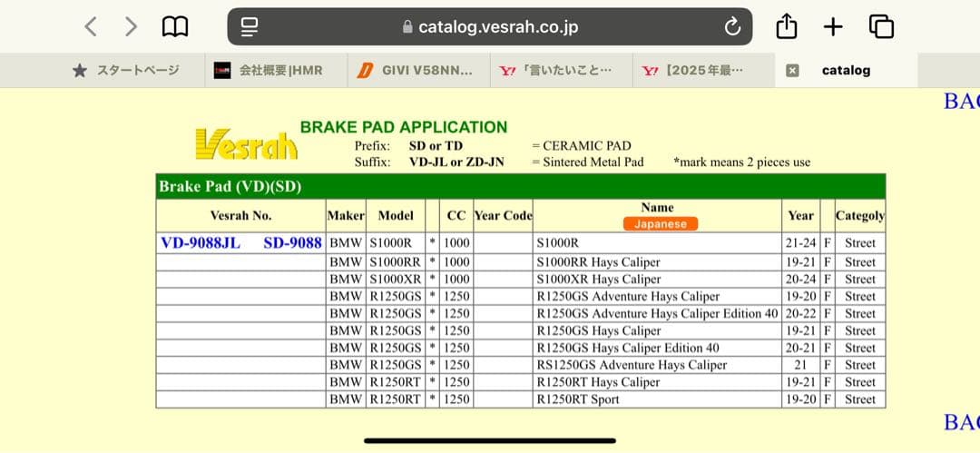Tap the catalog.vesrah.co.jp address field
Viewport: 980px width, 453px height.
[489, 27]
